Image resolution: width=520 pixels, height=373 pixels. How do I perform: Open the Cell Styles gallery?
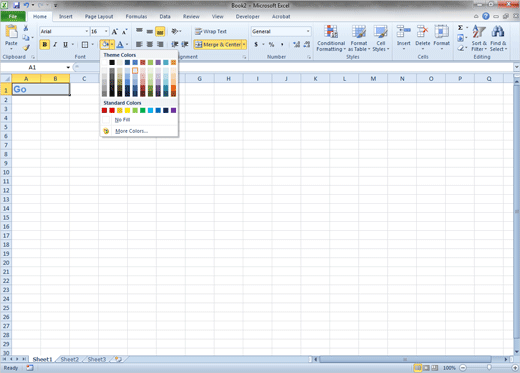[x=380, y=38]
